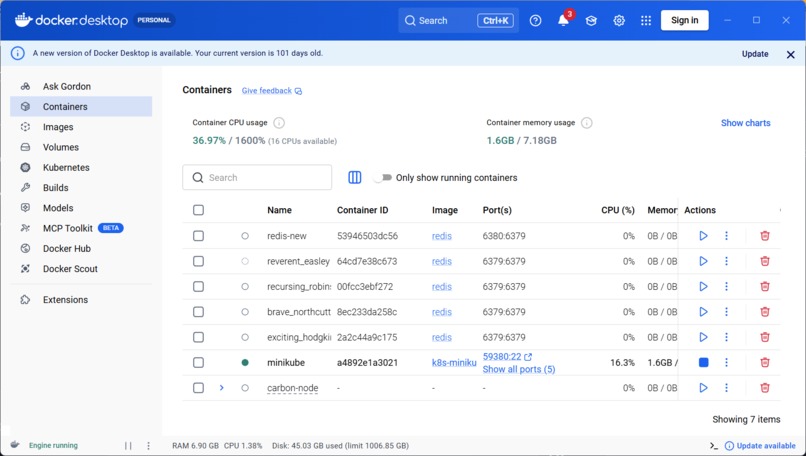The image size is (806, 456).
Task: Delete the recursing_robin container
Action: click(765, 286)
